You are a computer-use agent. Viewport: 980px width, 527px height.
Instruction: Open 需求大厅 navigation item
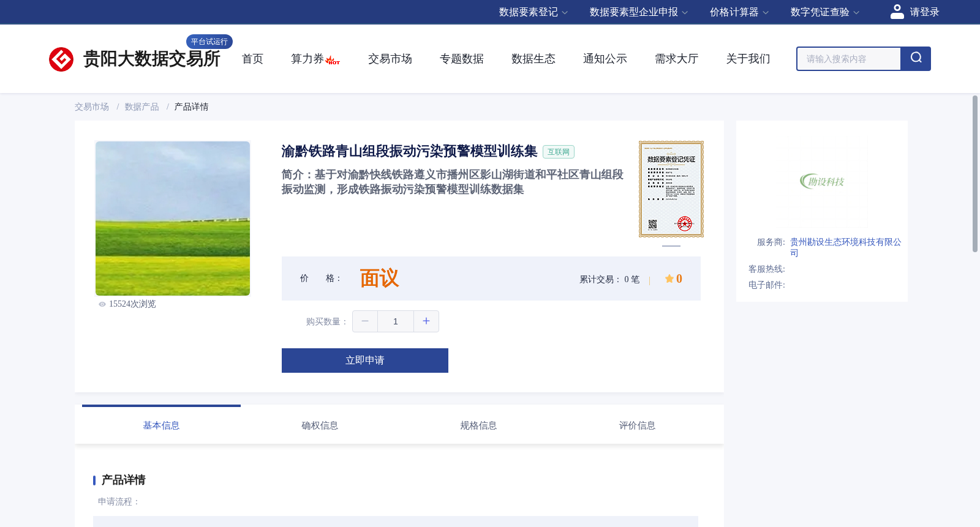(677, 59)
